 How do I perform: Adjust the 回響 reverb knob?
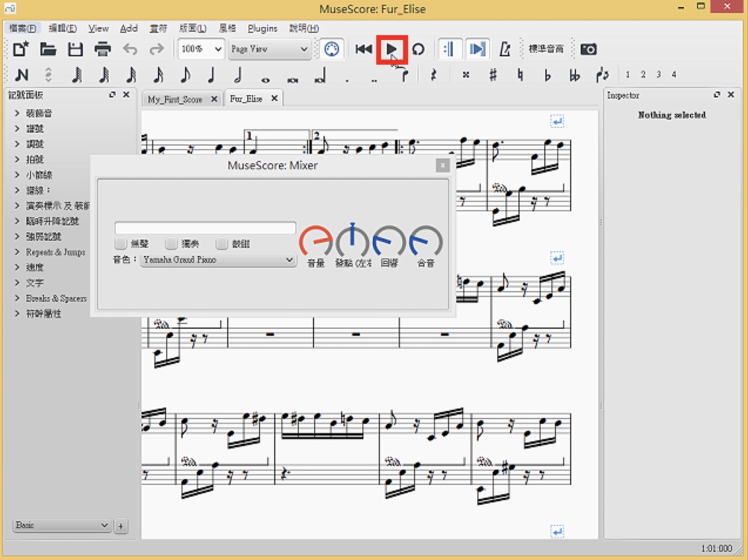coord(389,241)
